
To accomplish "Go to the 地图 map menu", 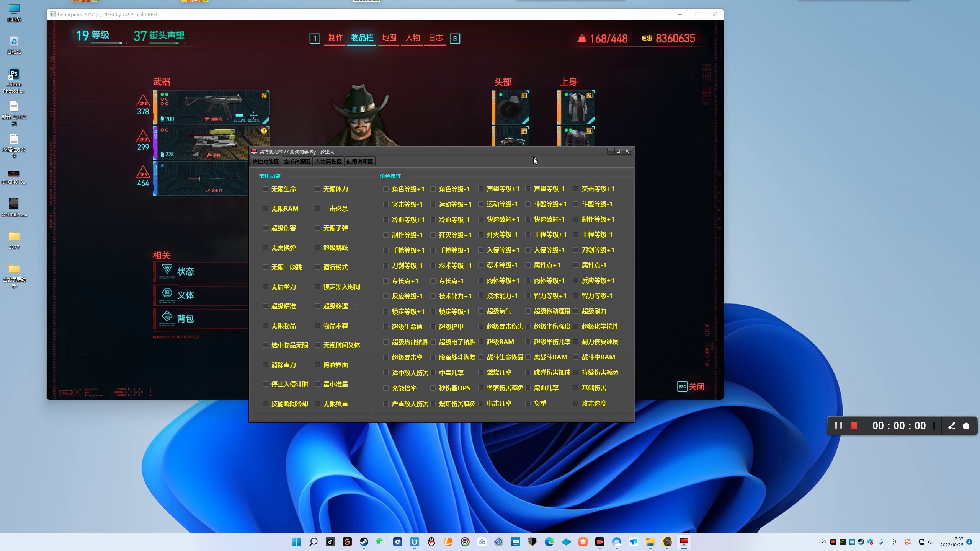I will pos(389,38).
